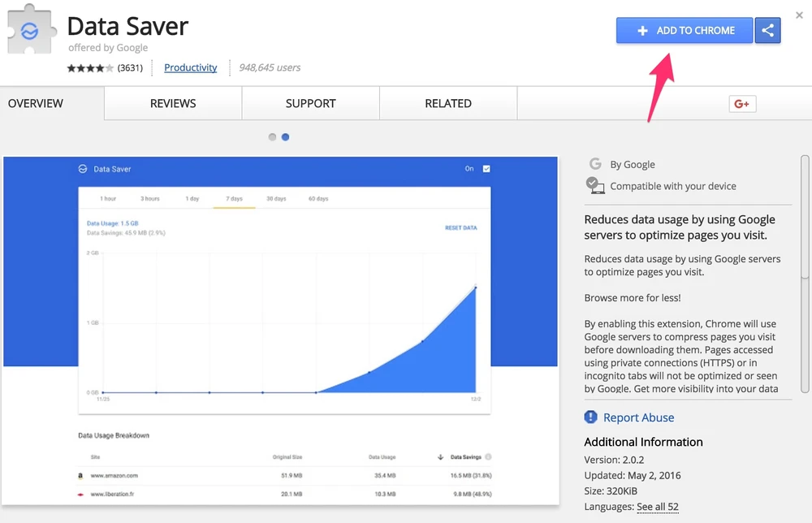
Task: Open the Related tab
Action: coord(448,103)
